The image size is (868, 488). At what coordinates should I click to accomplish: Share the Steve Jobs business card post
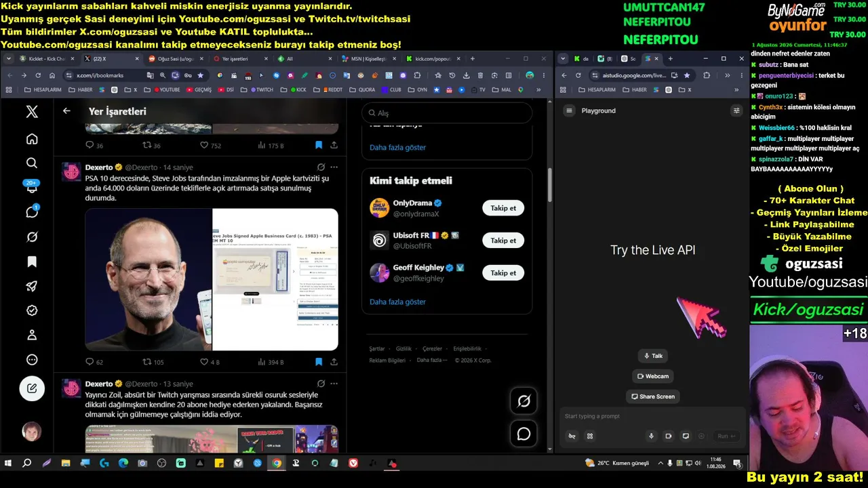pyautogui.click(x=334, y=362)
